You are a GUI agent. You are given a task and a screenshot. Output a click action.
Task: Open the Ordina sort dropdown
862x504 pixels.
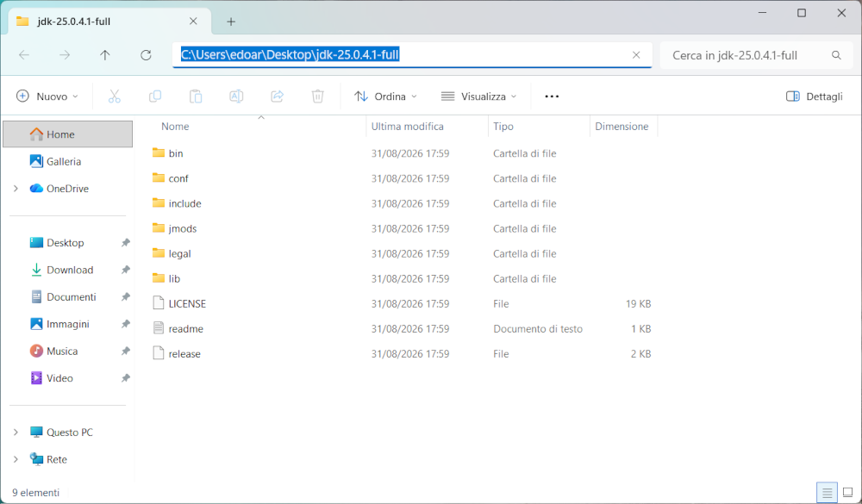click(385, 96)
